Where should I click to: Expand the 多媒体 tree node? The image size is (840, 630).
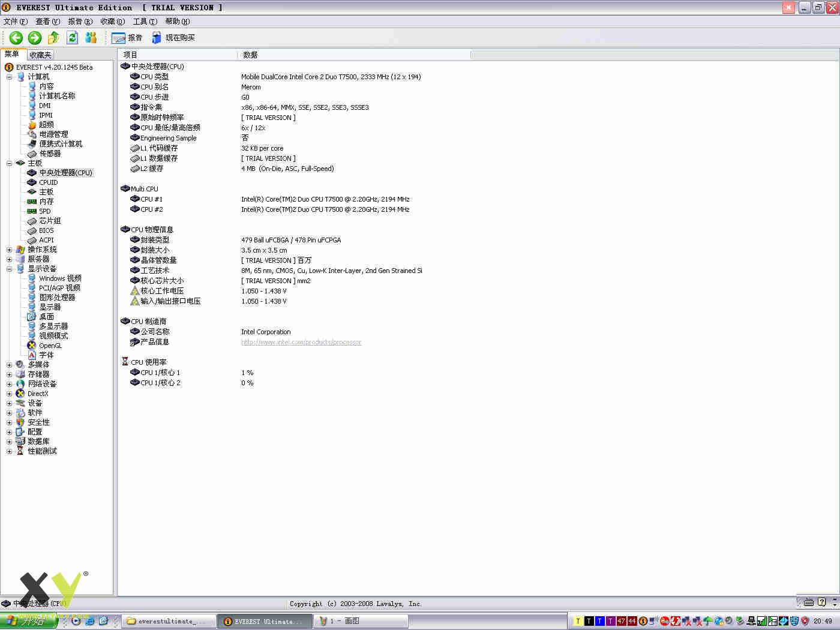[9, 365]
